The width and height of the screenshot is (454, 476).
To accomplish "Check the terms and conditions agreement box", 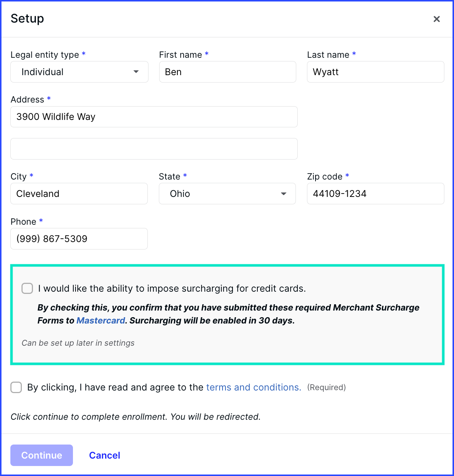I will pos(16,387).
